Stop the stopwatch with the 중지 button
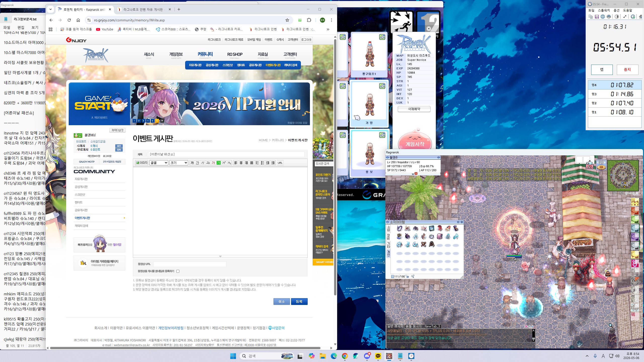Image resolution: width=644 pixels, height=362 pixels. (627, 70)
